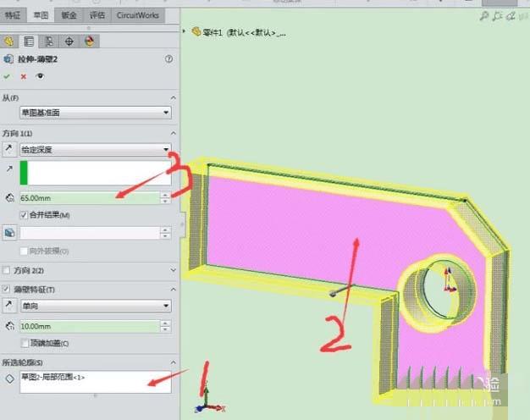Click the contour diamond icon in 所选轮廓

9,379
